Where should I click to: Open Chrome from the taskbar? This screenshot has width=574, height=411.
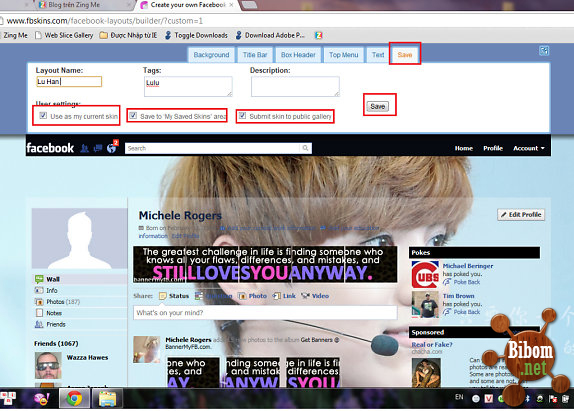74,399
